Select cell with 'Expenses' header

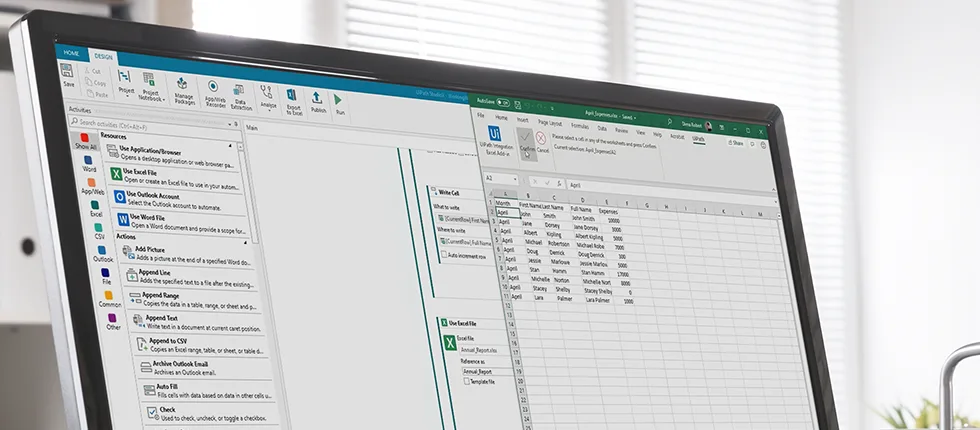point(608,211)
